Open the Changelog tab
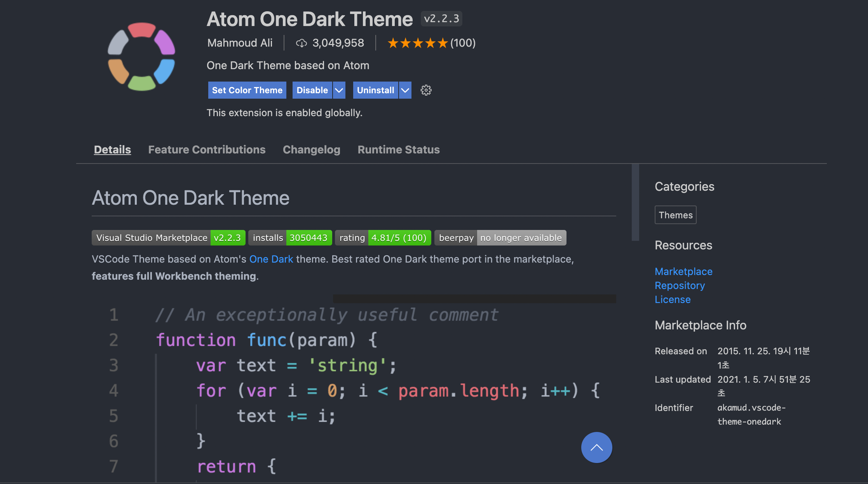Viewport: 868px width, 484px height. coord(312,150)
